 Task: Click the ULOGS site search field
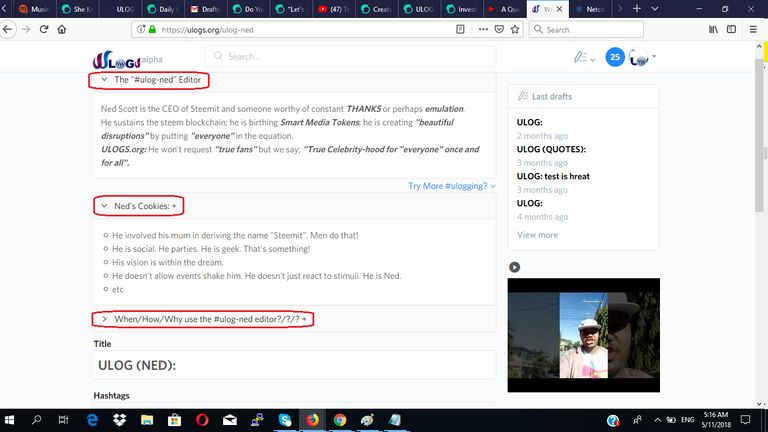[350, 56]
